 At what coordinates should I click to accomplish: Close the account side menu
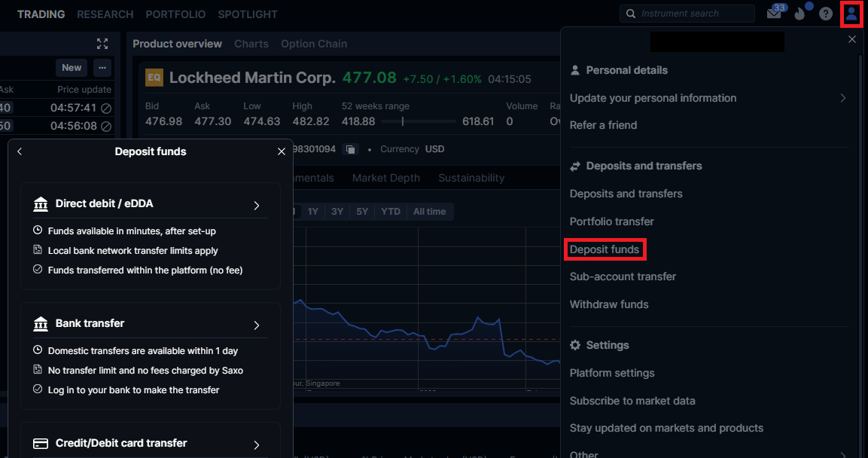852,39
